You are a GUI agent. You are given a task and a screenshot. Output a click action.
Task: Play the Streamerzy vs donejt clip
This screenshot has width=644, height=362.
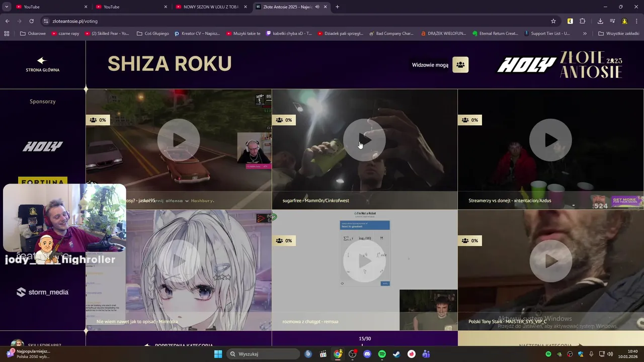point(551,140)
